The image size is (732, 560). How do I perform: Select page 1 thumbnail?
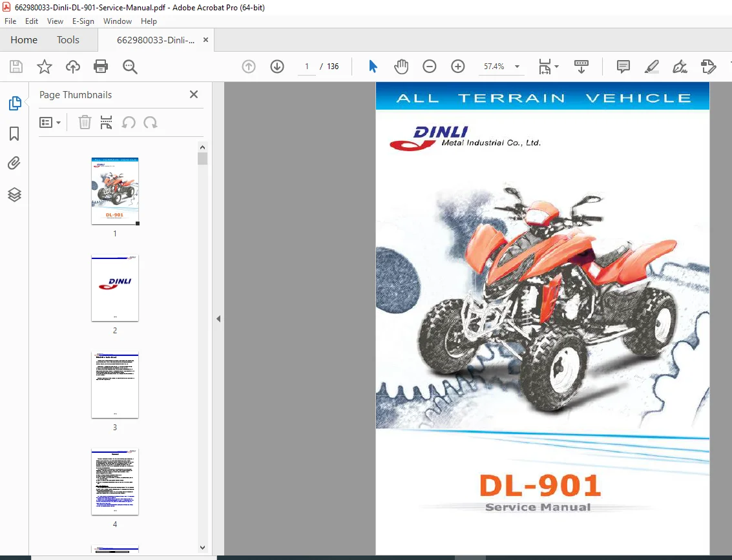click(115, 191)
